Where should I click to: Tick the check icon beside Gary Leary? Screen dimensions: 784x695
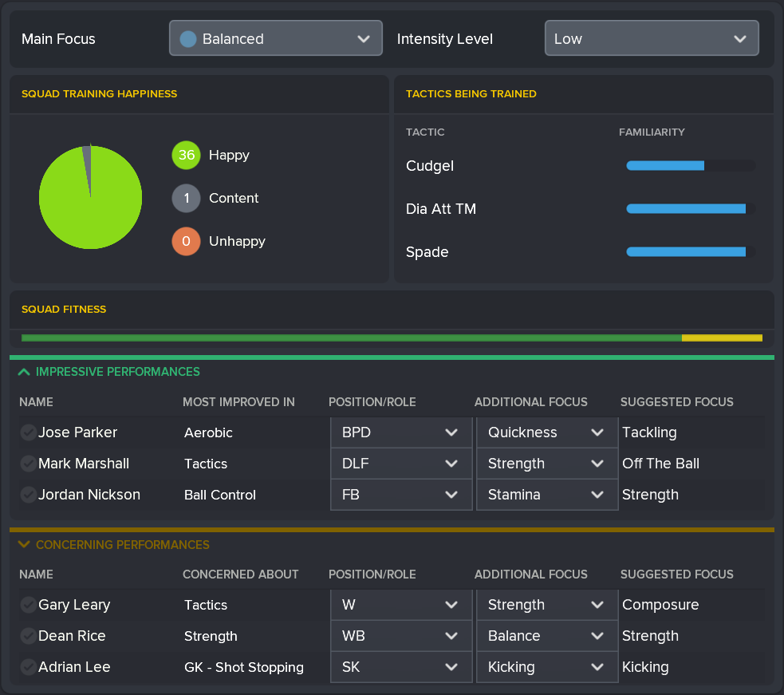click(x=28, y=605)
